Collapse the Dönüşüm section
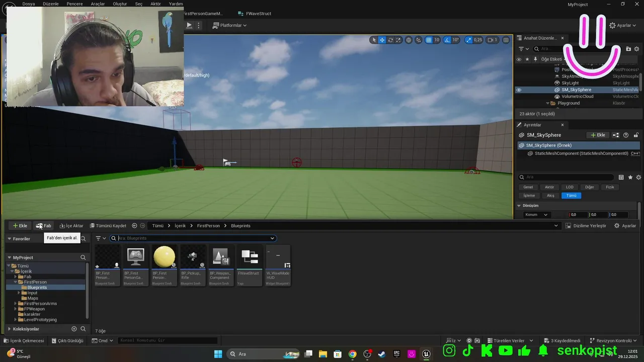This screenshot has height=362, width=644. [x=519, y=206]
